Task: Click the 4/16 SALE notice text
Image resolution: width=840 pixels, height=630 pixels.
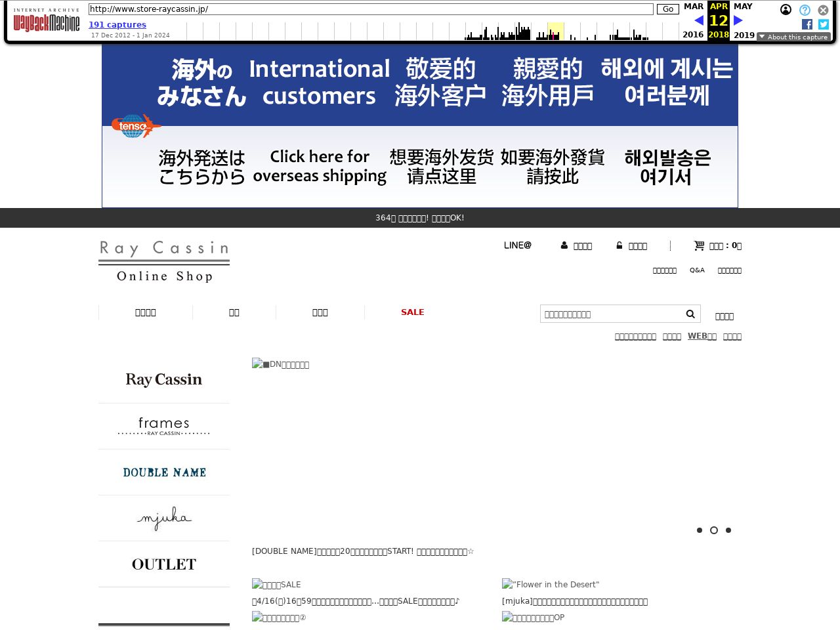Action: tap(356, 601)
